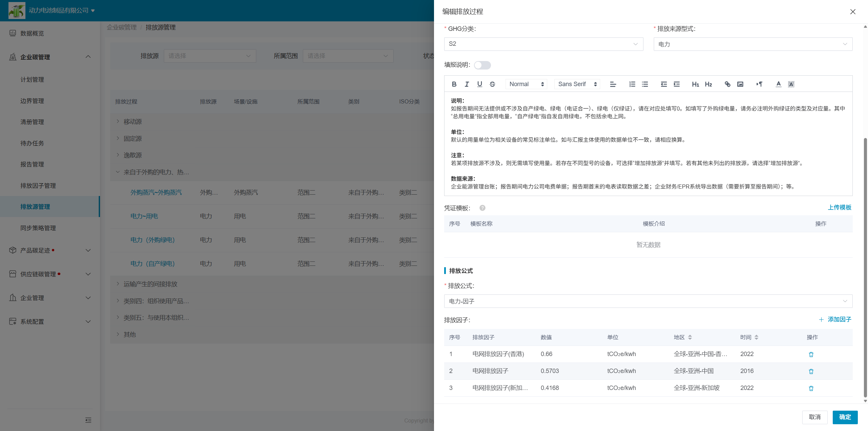This screenshot has width=868, height=431.
Task: Delete the 电网排放因子(香港) row
Action: coord(811,354)
